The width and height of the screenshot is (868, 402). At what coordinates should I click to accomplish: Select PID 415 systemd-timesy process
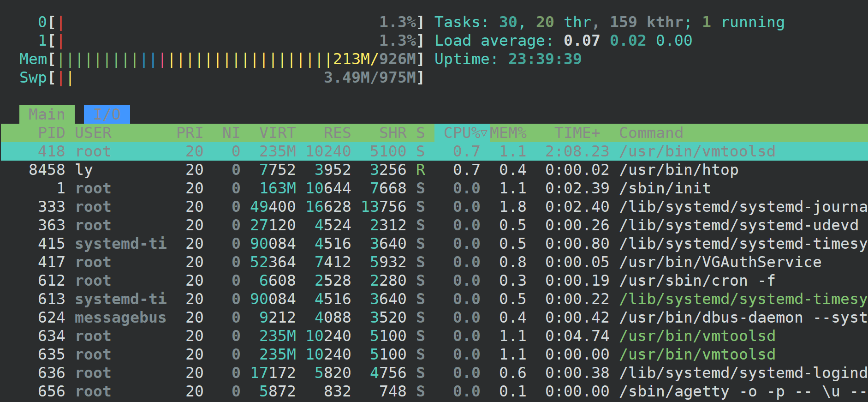click(x=434, y=244)
